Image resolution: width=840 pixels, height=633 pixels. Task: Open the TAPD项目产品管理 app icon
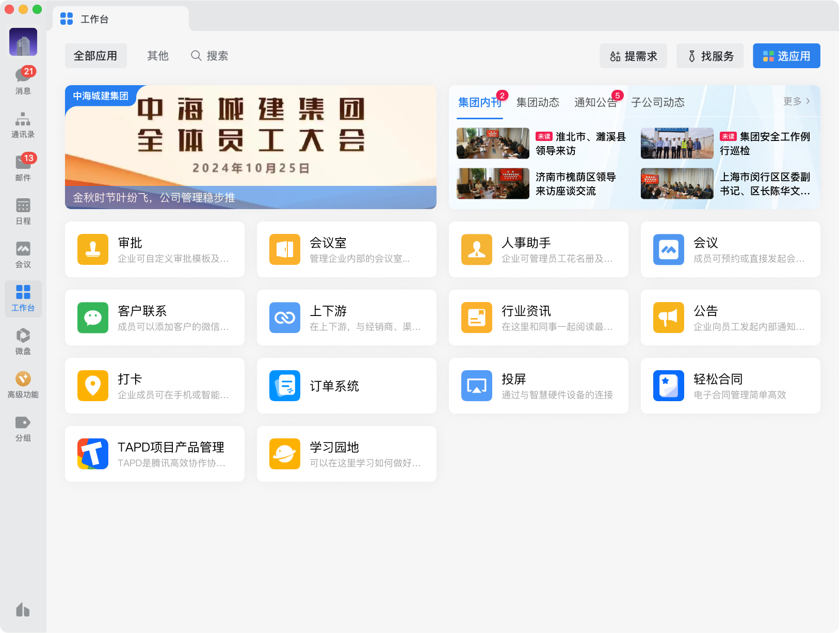click(93, 454)
